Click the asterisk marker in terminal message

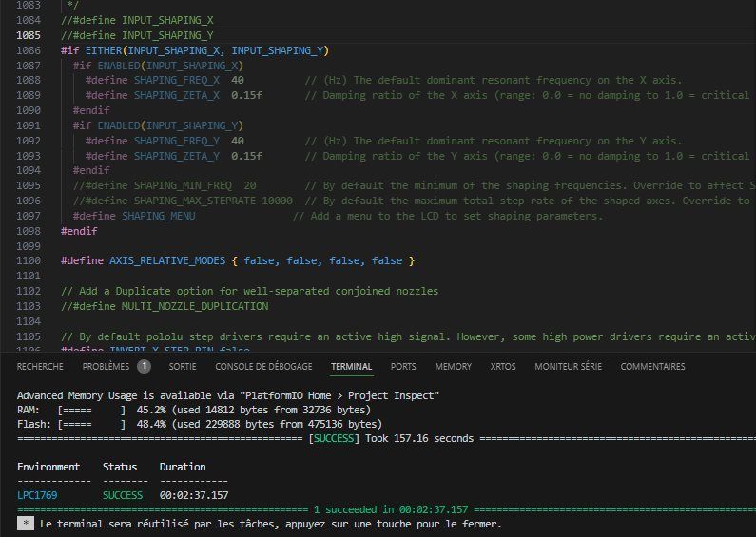(x=26, y=524)
